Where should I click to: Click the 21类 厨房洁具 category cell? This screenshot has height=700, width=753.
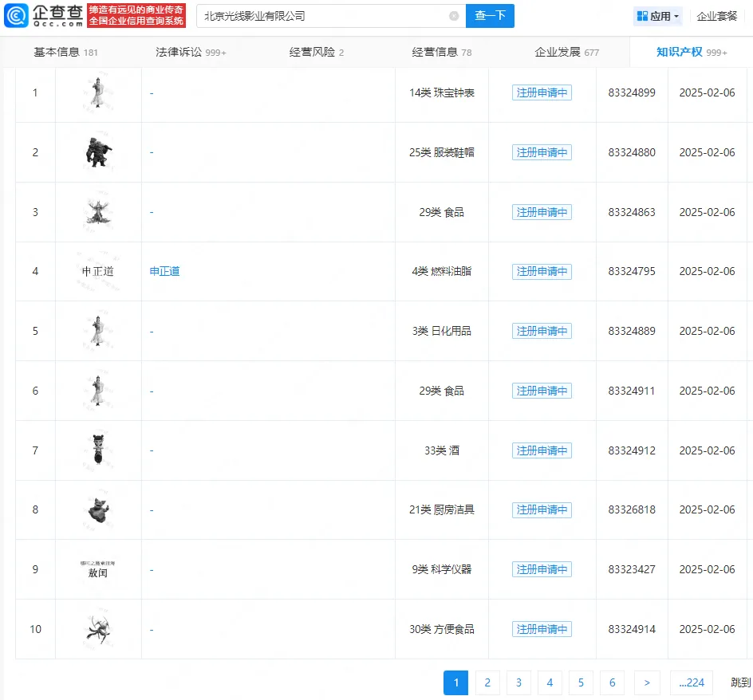click(x=441, y=509)
